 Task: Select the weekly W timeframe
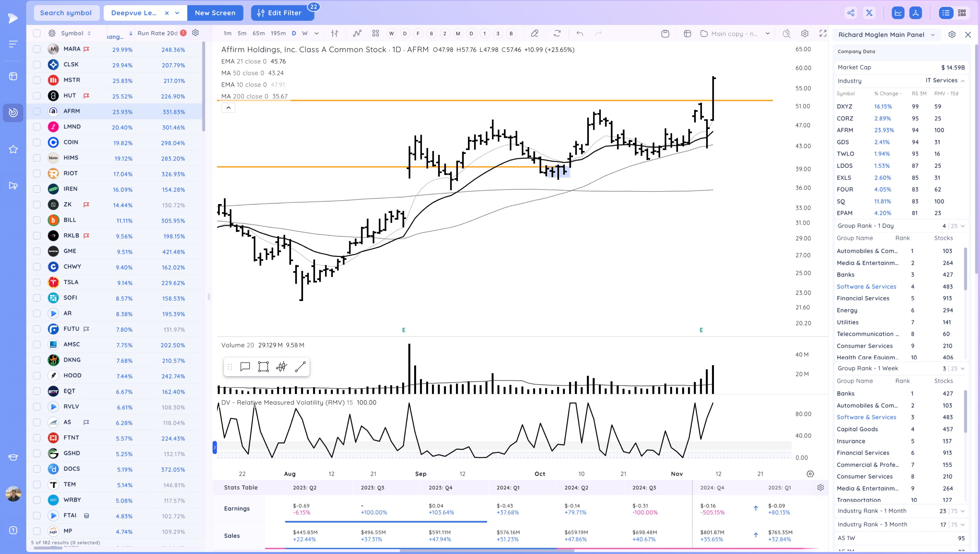pos(305,34)
